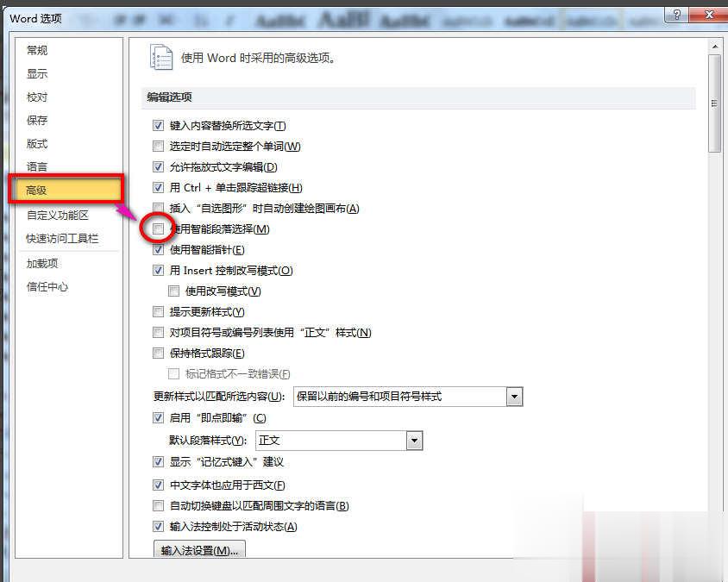The image size is (728, 582).
Task: Click the 保留以前的编号和项目符号样式 combo box
Action: click(408, 397)
